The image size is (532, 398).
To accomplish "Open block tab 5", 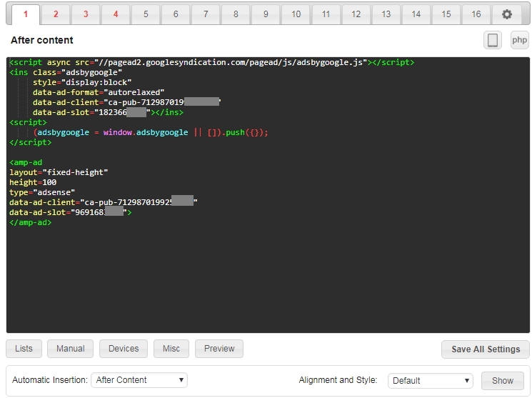I will click(146, 14).
